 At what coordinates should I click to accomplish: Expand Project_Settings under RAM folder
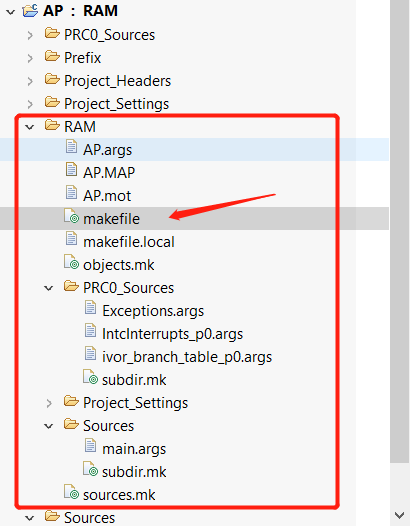click(x=49, y=403)
